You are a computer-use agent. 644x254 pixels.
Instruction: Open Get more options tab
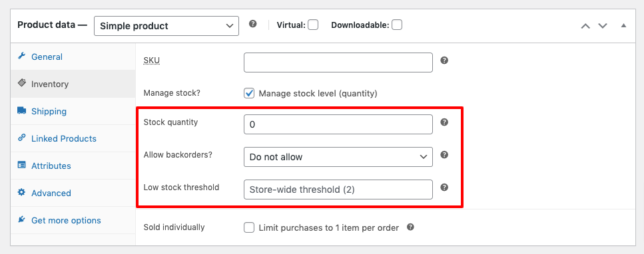coord(73,220)
